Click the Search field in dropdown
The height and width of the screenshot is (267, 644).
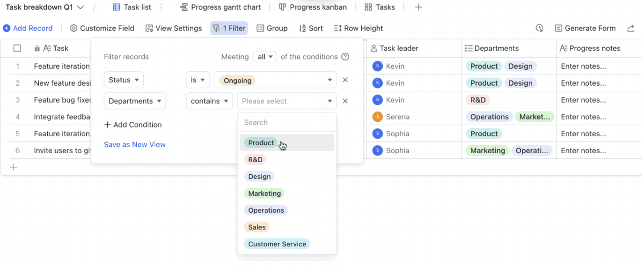287,122
